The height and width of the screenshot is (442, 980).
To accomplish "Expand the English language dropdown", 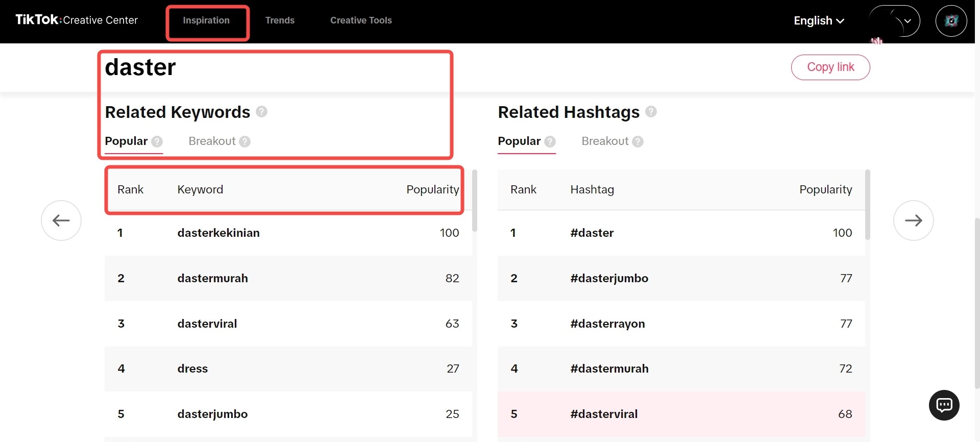I will pos(819,21).
